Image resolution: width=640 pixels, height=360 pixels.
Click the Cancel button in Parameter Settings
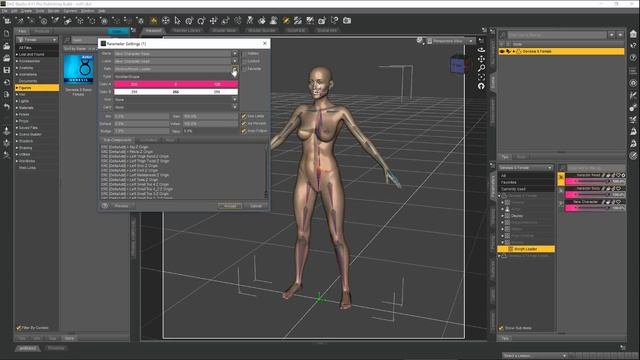(256, 206)
